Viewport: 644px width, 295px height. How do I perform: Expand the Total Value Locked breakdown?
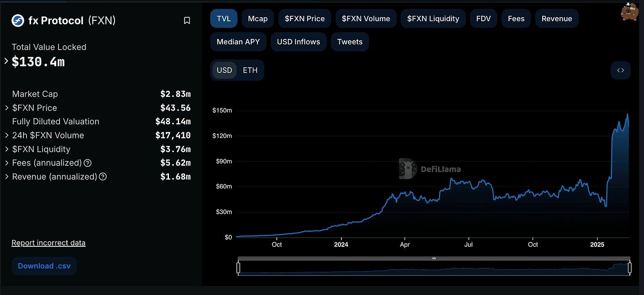click(x=6, y=61)
